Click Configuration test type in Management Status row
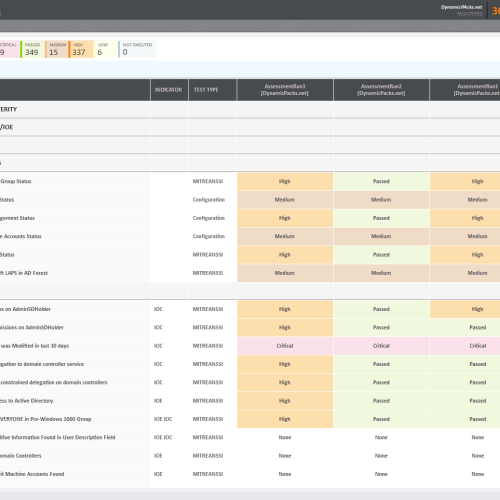Screen dimensions: 500x500 coord(209,218)
